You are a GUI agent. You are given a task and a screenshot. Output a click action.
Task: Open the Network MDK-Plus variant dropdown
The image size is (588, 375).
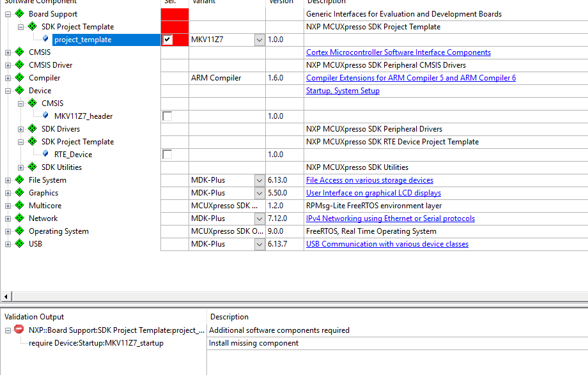[259, 218]
